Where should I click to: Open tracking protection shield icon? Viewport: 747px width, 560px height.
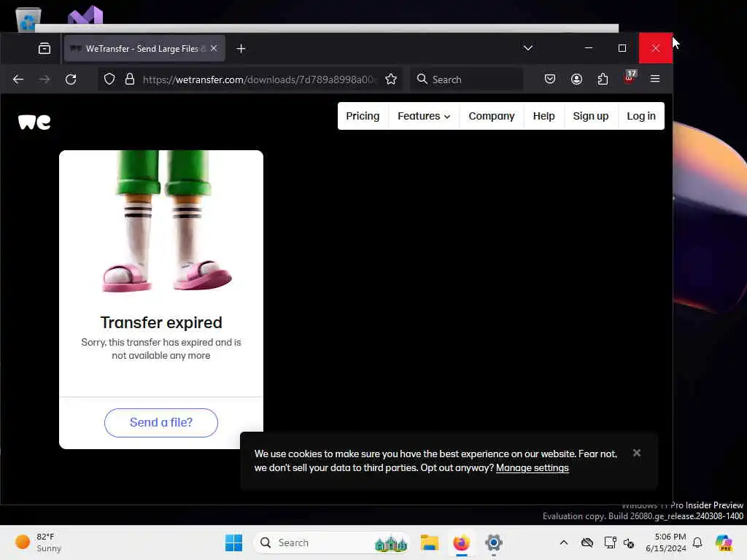109,79
